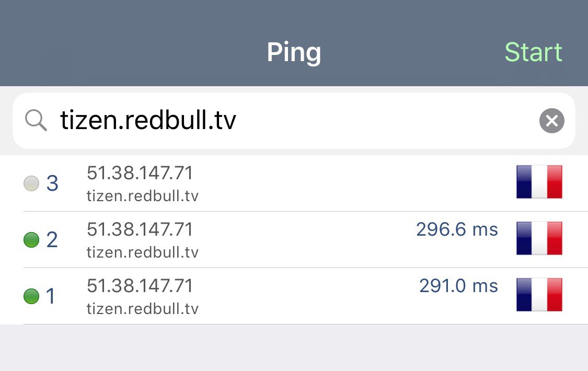The image size is (588, 371).
Task: Tap the Start button
Action: tap(533, 52)
